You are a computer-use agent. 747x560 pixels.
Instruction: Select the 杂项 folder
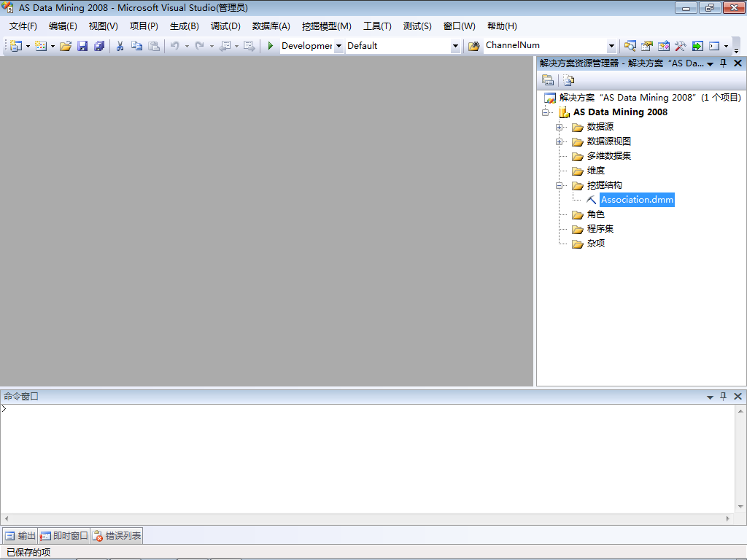(x=595, y=244)
